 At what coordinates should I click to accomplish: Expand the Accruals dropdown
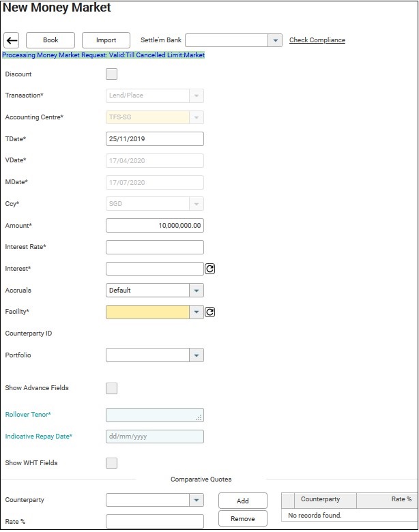point(197,291)
